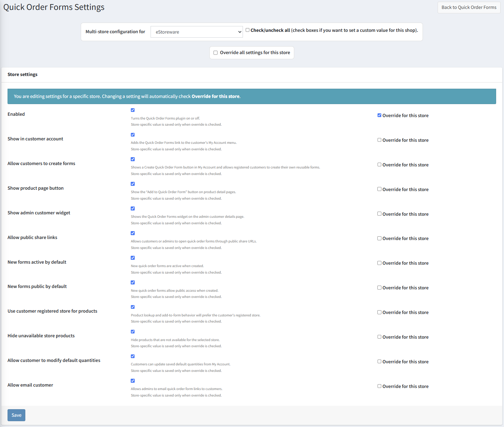This screenshot has width=504, height=427.
Task: Toggle New forms active by default checkbox
Action: (133, 258)
